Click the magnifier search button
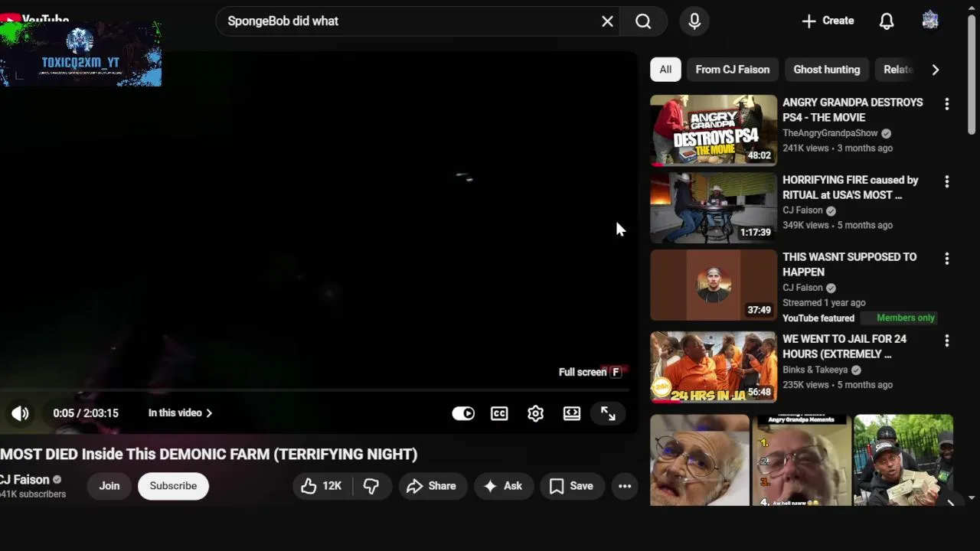The height and width of the screenshot is (551, 980). (643, 21)
